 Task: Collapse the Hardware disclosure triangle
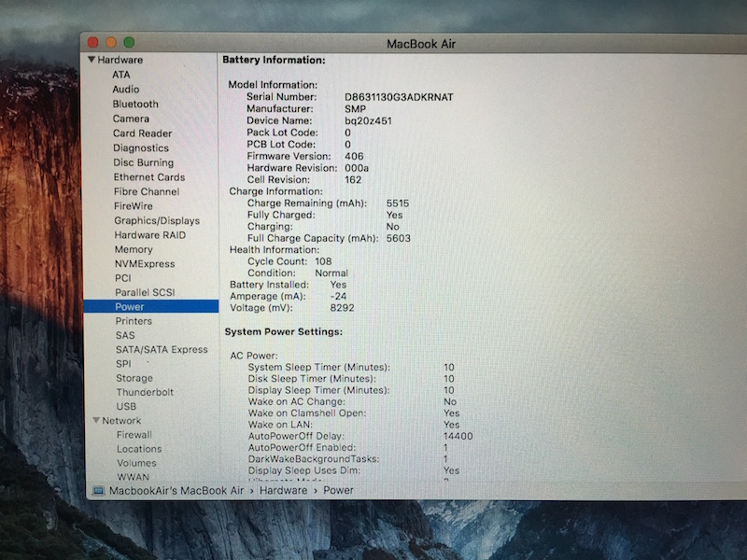92,59
